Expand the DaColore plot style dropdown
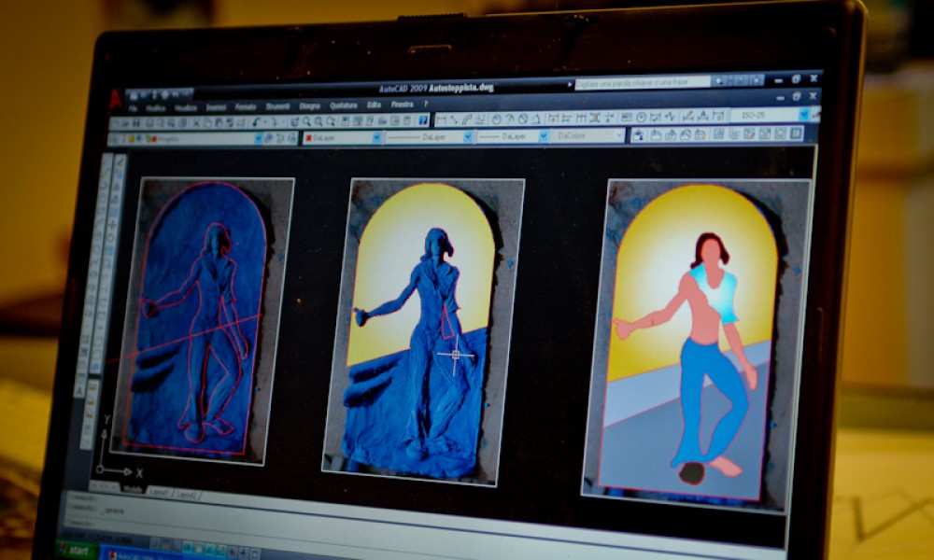Viewport: 934px width, 560px height. [618, 135]
